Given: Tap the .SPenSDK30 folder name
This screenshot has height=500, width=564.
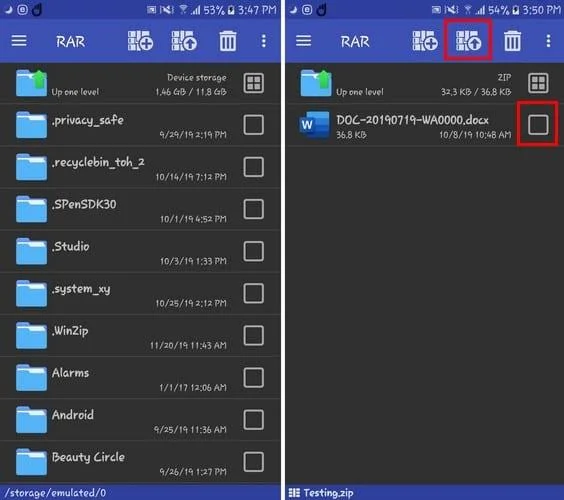Looking at the screenshot, I should pyautogui.click(x=84, y=204).
